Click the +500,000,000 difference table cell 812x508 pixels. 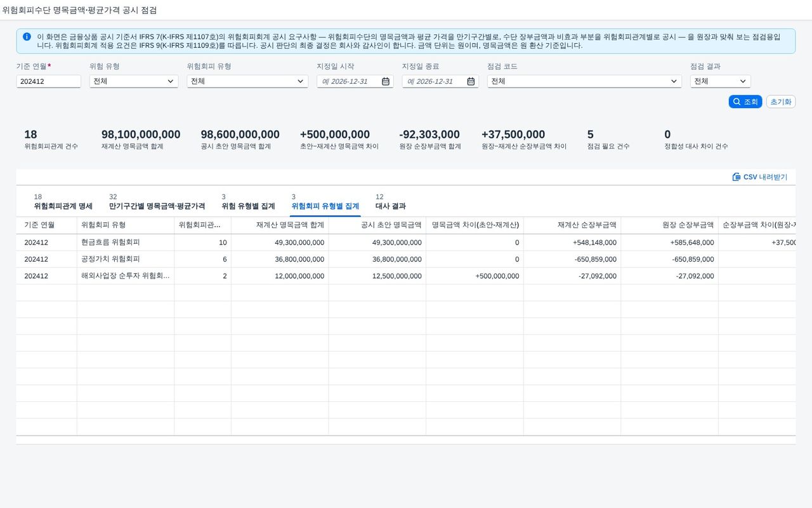coord(475,276)
